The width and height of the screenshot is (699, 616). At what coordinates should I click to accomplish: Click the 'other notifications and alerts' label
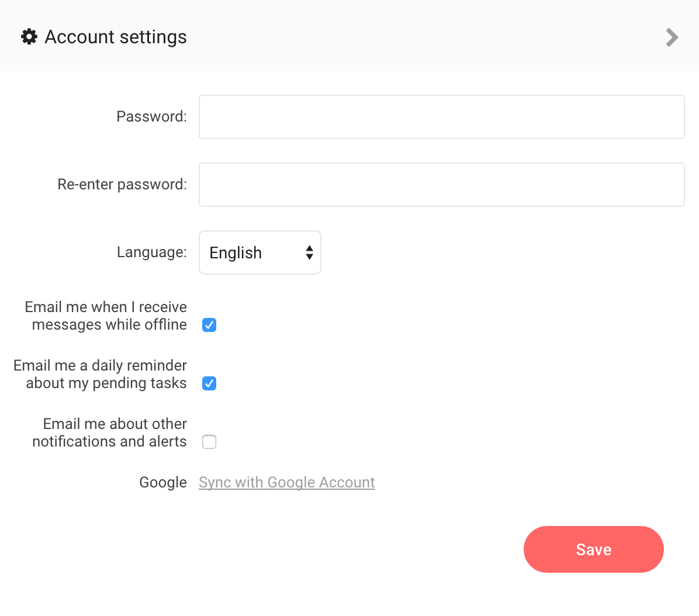tap(109, 432)
